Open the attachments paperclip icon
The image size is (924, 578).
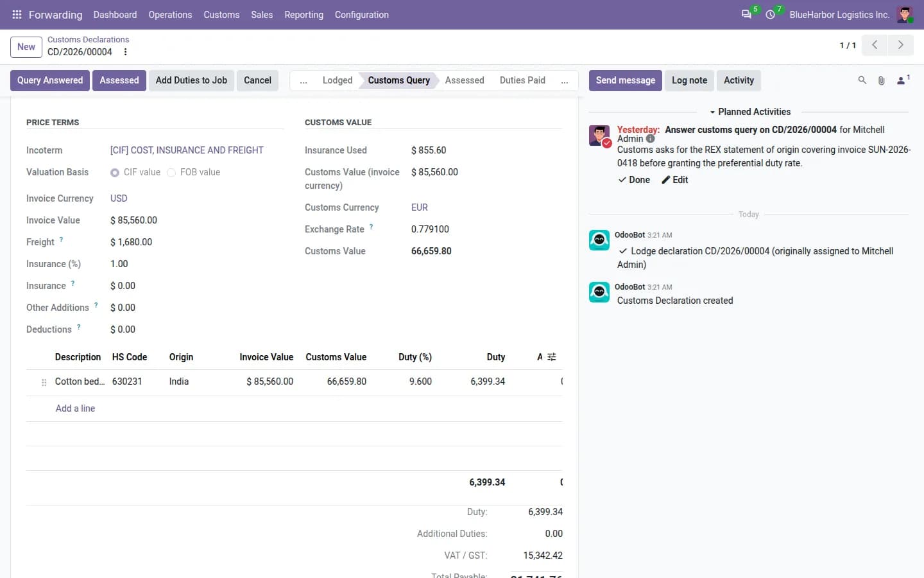click(x=882, y=80)
